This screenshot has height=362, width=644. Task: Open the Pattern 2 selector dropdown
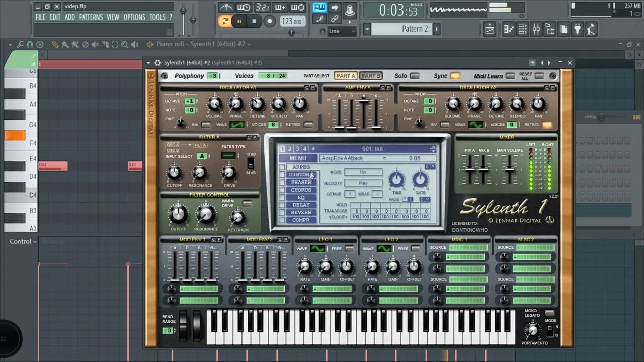tap(367, 29)
